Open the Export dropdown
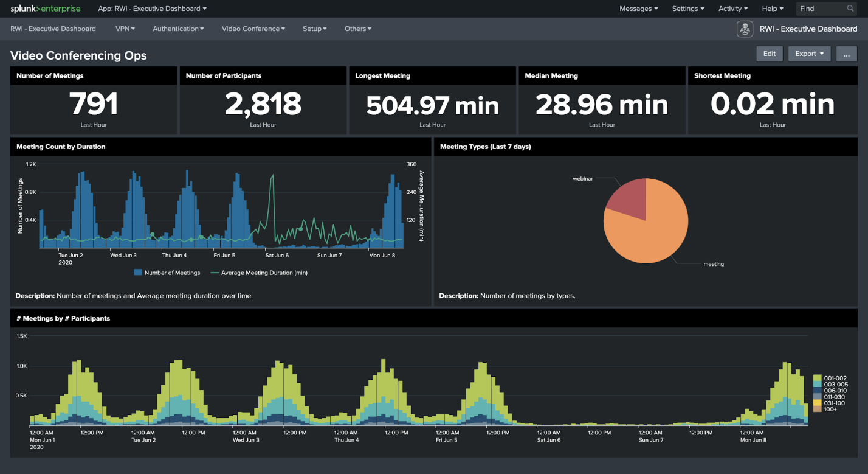The width and height of the screenshot is (868, 474). click(809, 54)
